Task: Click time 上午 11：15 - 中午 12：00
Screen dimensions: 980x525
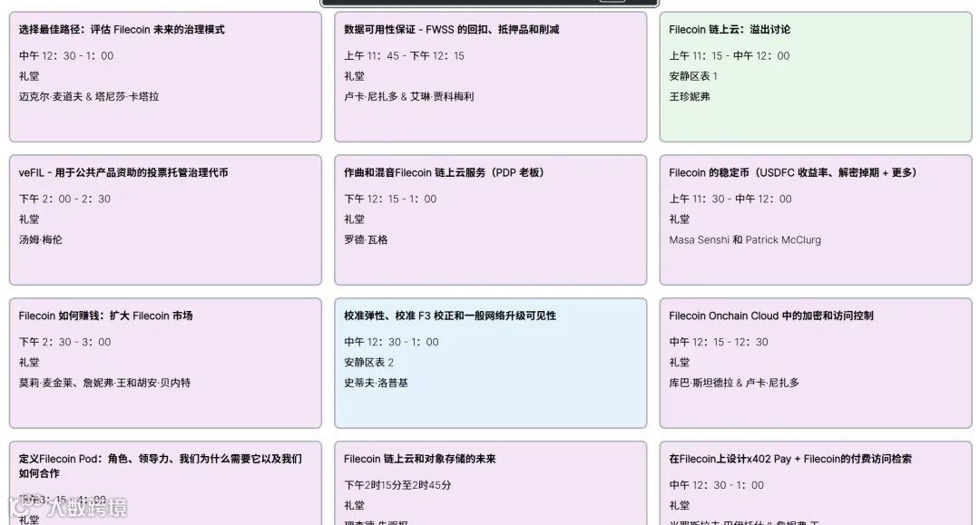Action: coord(730,55)
